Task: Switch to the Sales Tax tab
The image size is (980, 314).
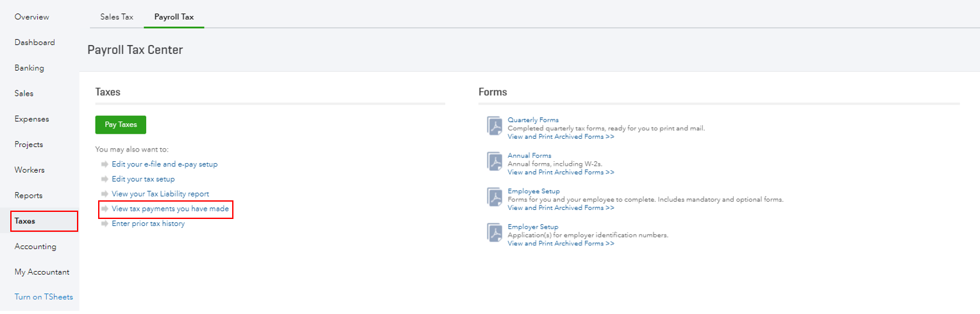Action: click(117, 17)
